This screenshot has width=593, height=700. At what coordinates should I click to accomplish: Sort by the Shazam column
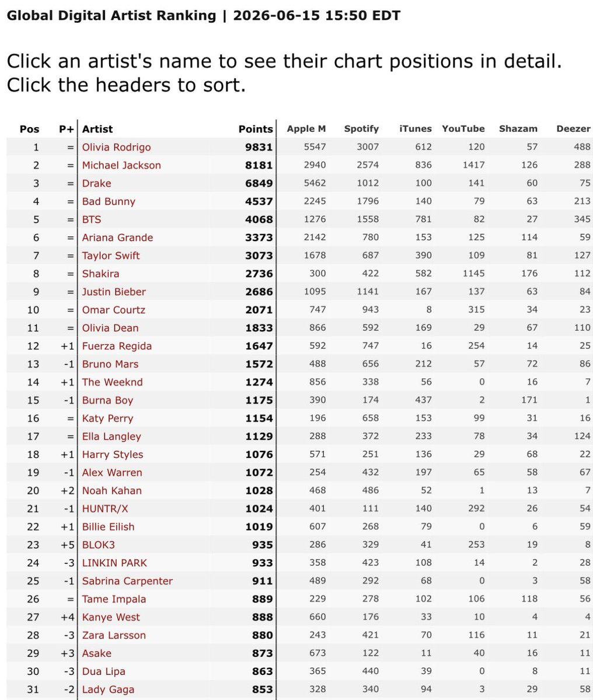point(518,129)
